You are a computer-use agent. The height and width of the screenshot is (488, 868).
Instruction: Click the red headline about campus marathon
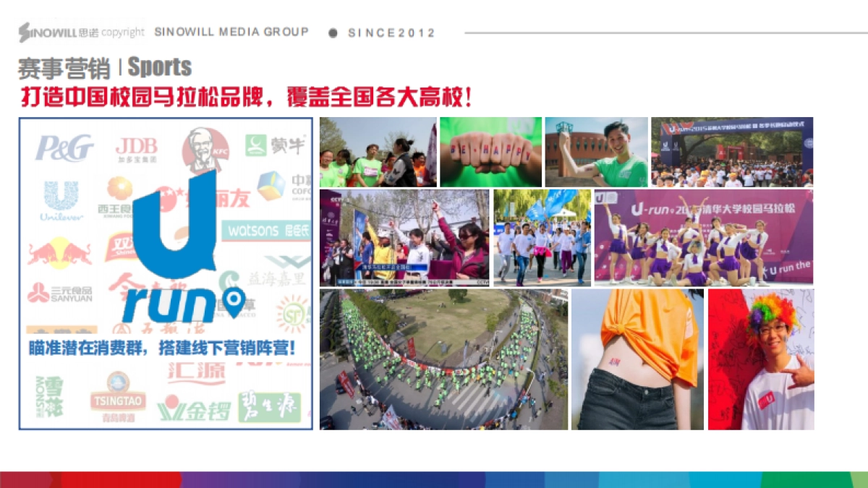pyautogui.click(x=246, y=98)
